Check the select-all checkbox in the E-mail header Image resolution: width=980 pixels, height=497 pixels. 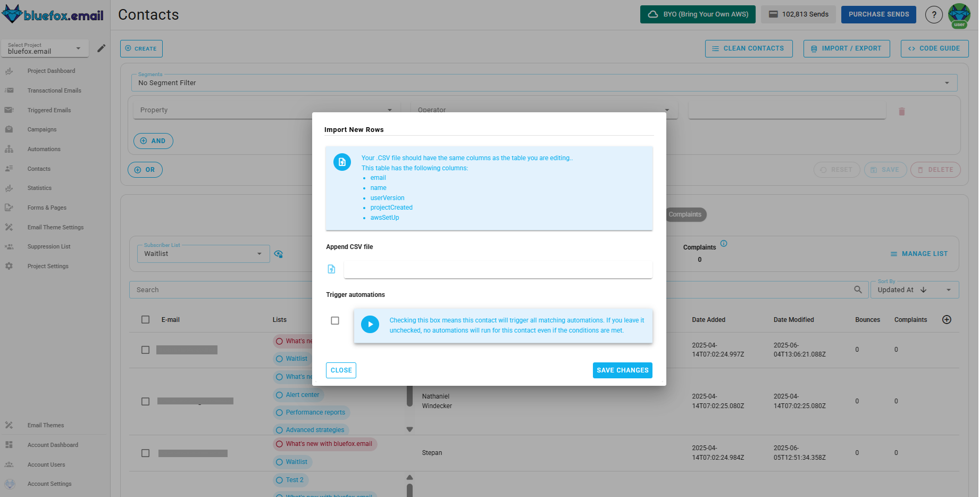(x=145, y=319)
